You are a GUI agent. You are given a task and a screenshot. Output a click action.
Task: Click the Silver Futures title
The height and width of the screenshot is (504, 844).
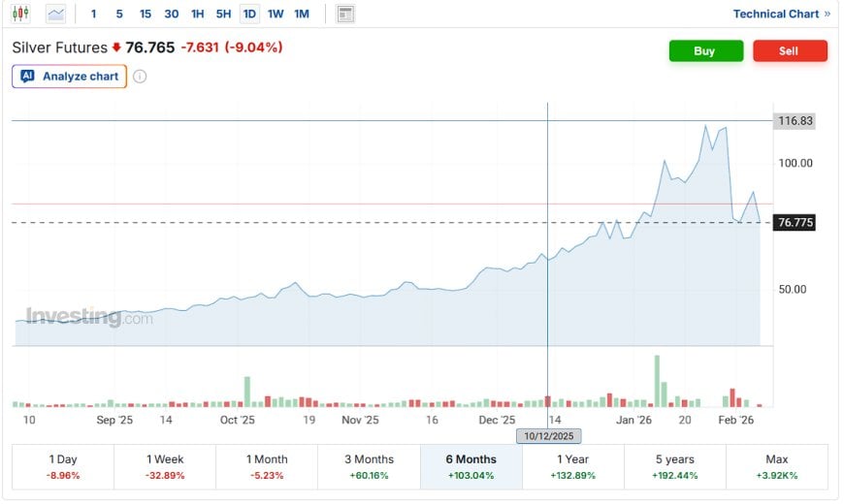[x=60, y=47]
